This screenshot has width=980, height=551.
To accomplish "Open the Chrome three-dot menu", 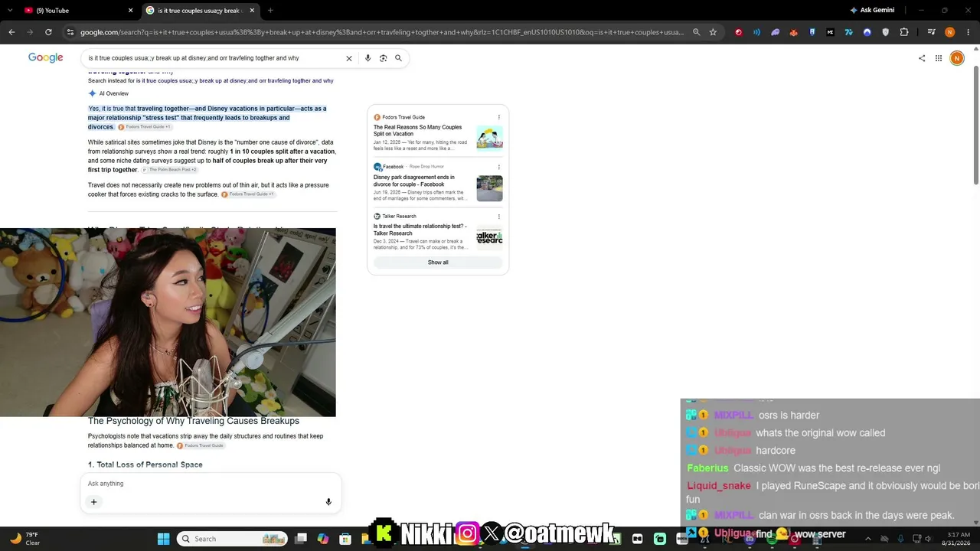I will point(968,32).
